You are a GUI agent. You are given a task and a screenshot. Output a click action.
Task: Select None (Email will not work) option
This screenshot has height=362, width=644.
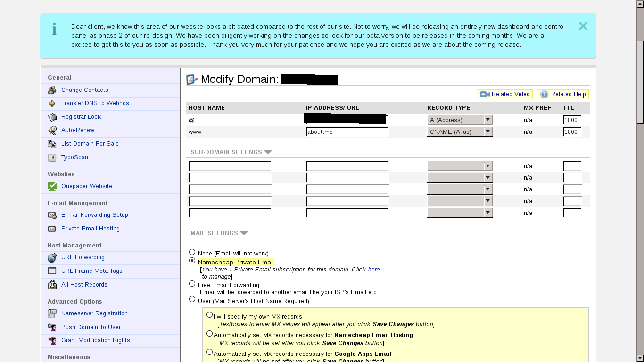click(192, 252)
